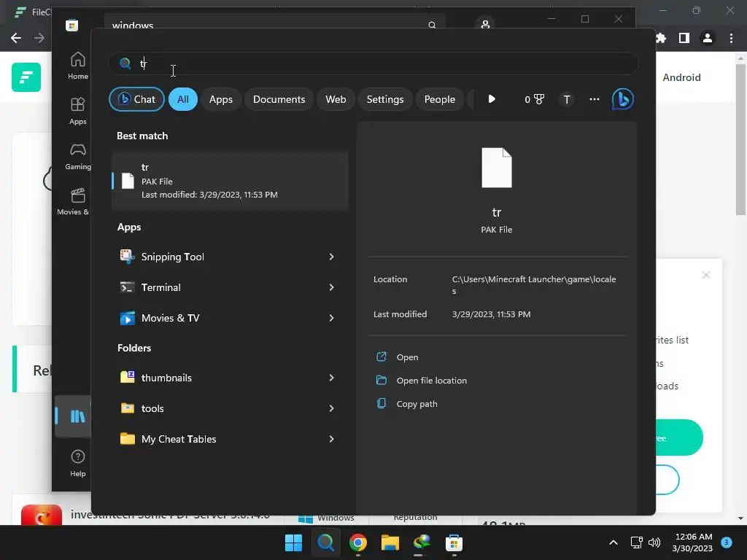Open Library in Microsoft Store sidebar
747x560 pixels.
(77, 416)
